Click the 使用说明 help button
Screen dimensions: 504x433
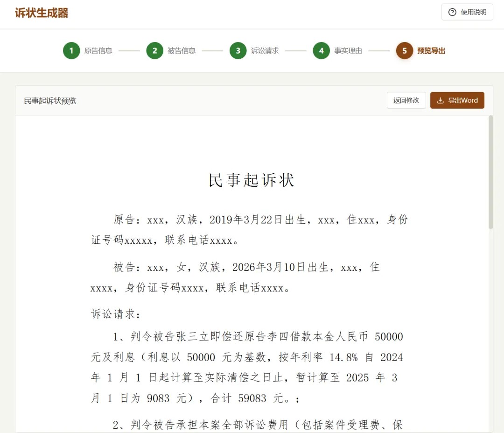click(x=467, y=12)
